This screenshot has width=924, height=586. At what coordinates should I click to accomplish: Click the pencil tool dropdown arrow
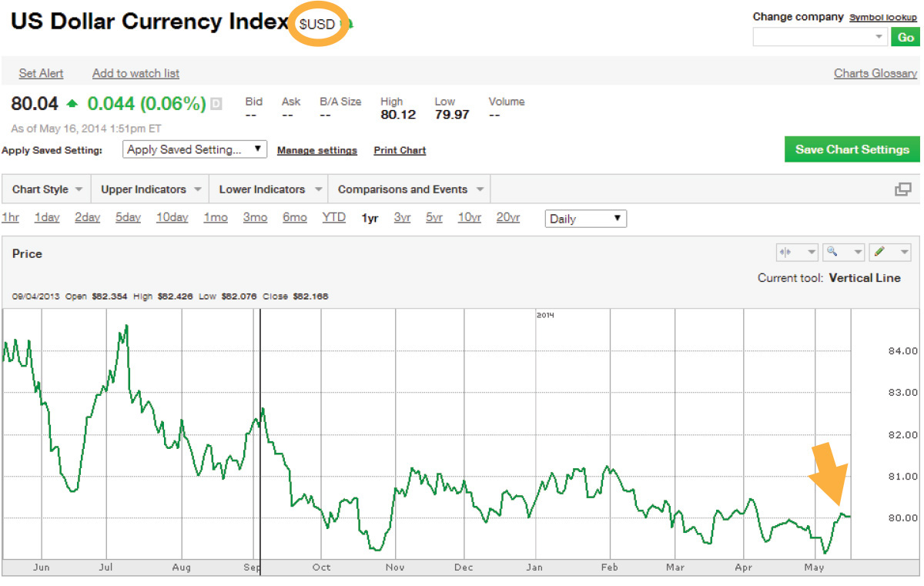click(x=902, y=252)
